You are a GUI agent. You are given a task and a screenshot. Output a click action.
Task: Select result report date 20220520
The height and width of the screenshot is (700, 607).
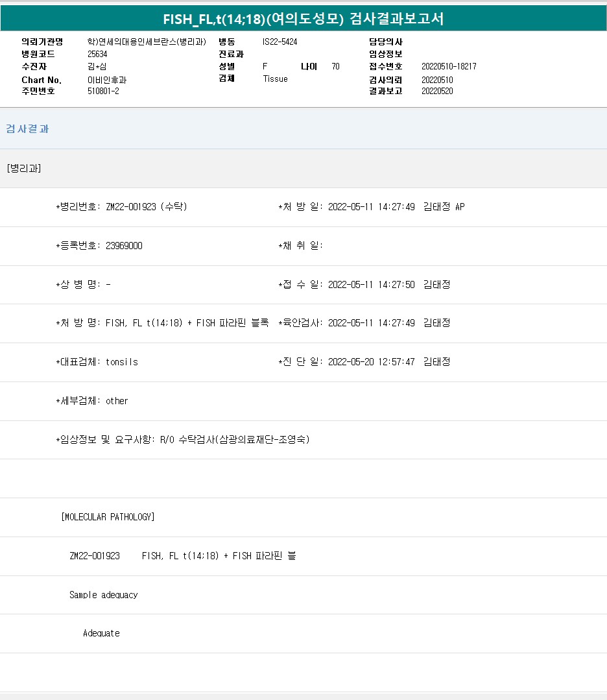(437, 91)
